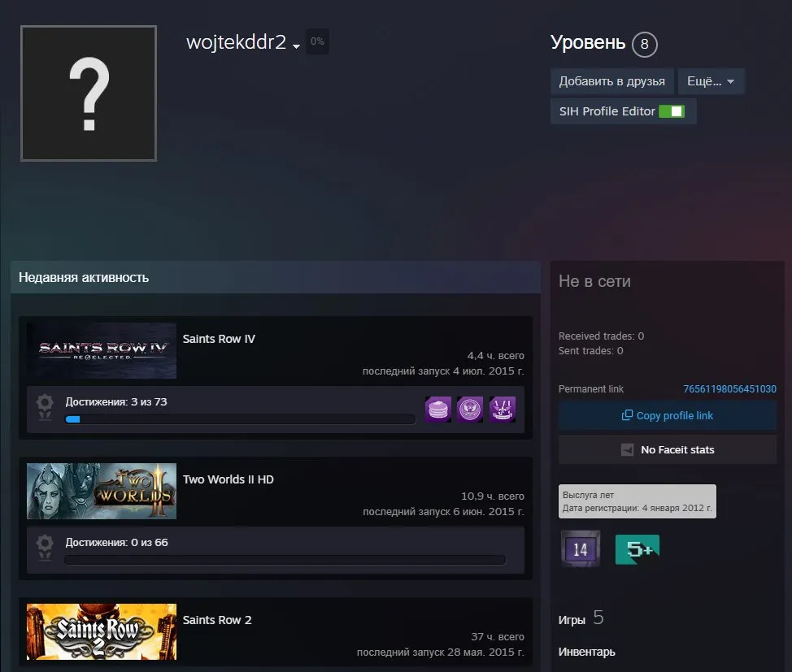The width and height of the screenshot is (792, 672).
Task: Click the Достижения: 3 из 73 text
Action: click(x=116, y=402)
